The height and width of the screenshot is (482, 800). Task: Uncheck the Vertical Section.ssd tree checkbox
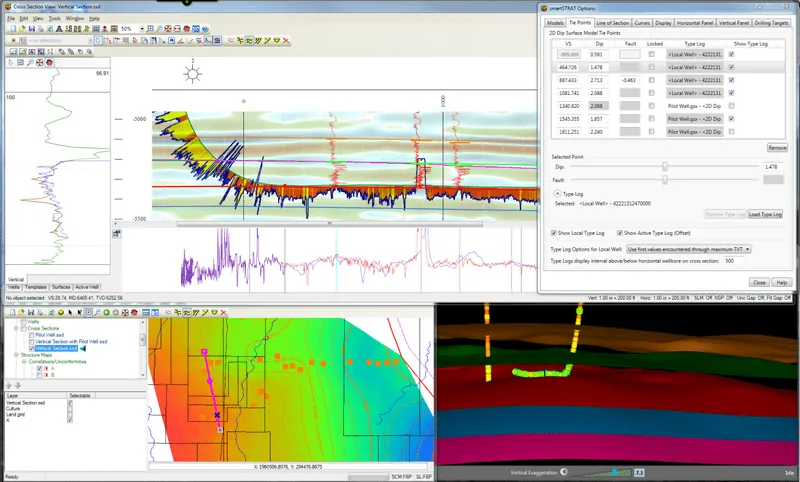tap(31, 348)
